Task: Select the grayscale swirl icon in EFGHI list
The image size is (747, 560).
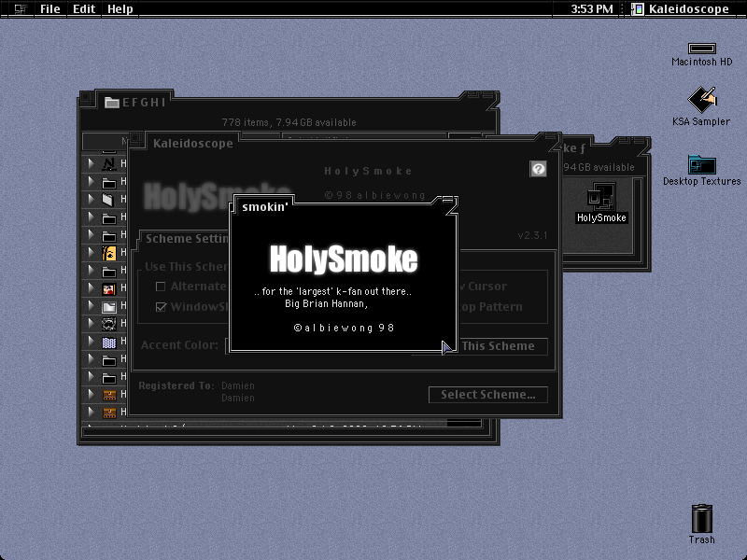Action: 109,324
